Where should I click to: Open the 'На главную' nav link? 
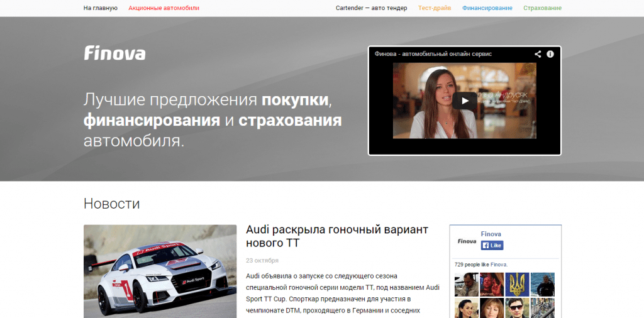tap(100, 8)
